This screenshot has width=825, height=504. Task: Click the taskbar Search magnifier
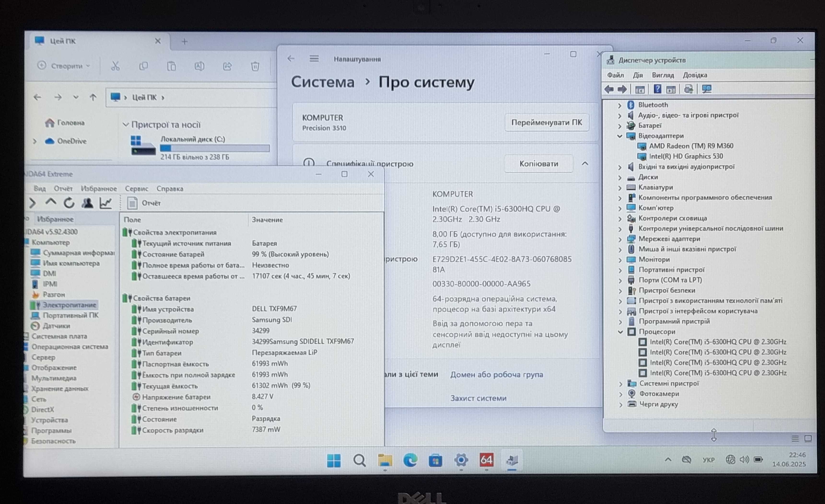click(x=359, y=461)
